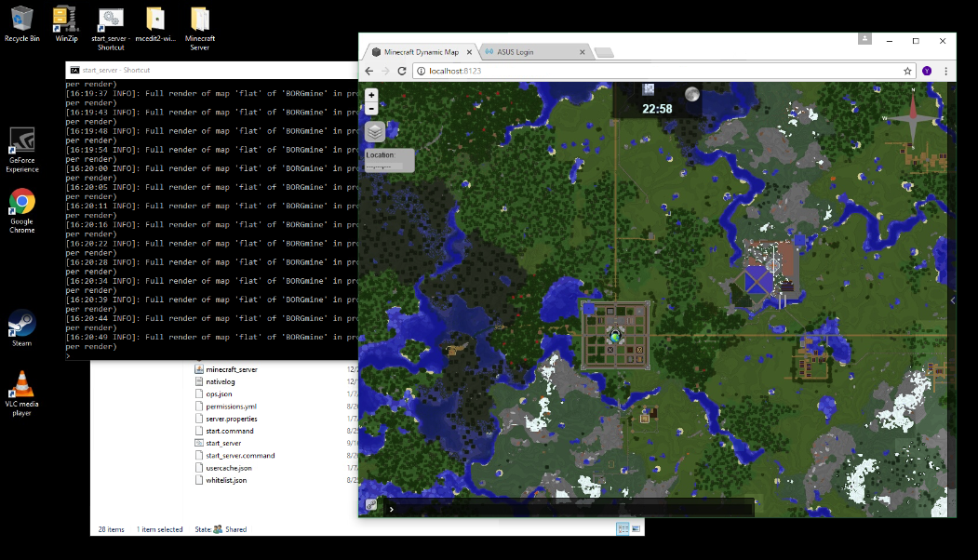Image resolution: width=978 pixels, height=560 pixels.
Task: Select the usercache.json file
Action: point(229,468)
